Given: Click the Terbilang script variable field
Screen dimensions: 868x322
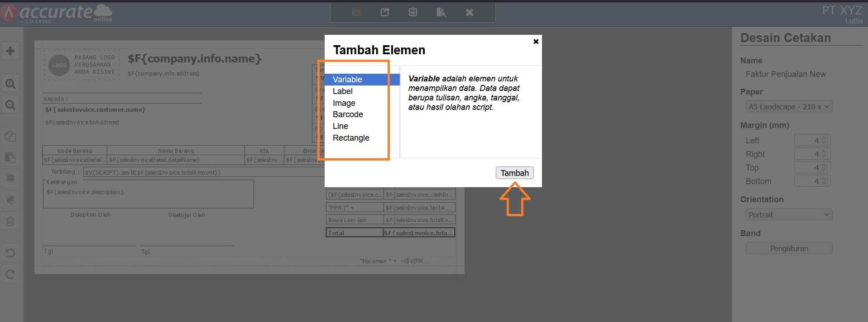Looking at the screenshot, I should (x=204, y=172).
